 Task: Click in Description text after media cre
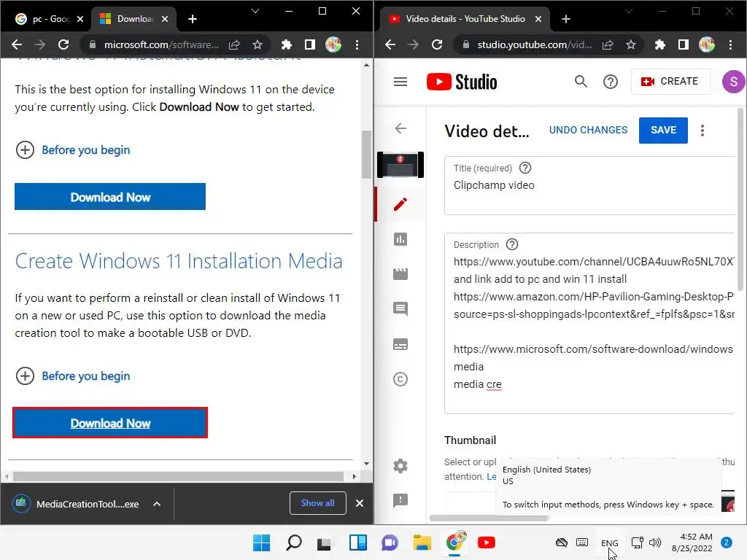(503, 384)
